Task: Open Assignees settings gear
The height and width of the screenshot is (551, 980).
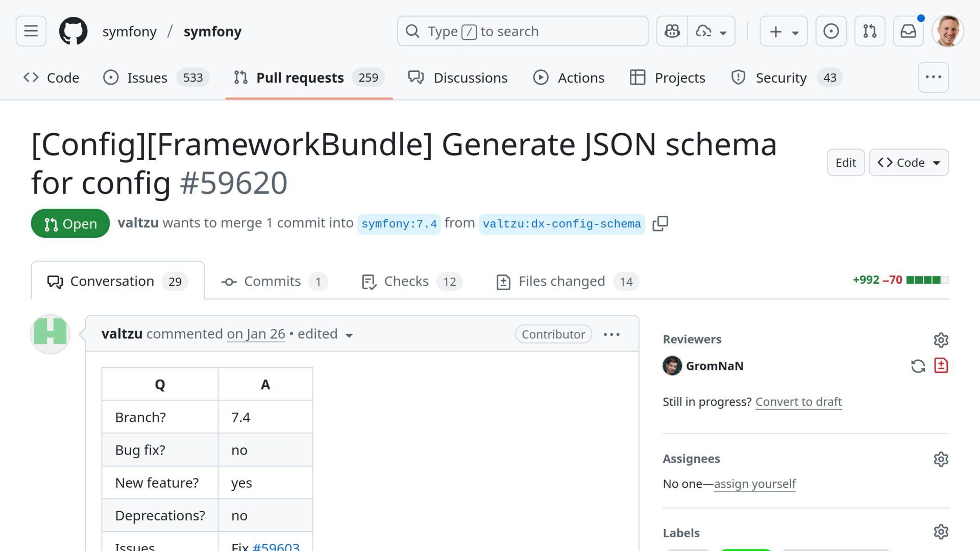Action: tap(941, 459)
